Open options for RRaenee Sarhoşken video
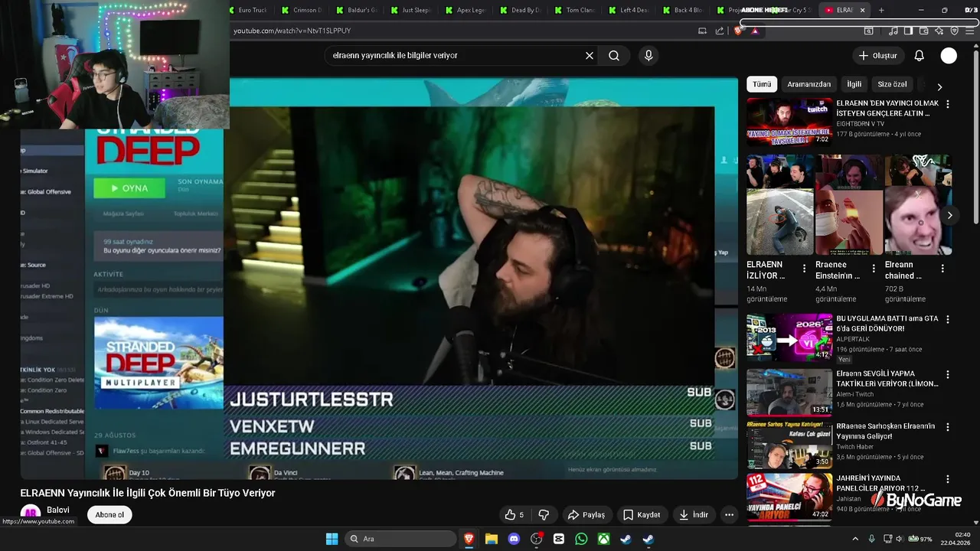Image resolution: width=980 pixels, height=551 pixels. click(x=948, y=427)
